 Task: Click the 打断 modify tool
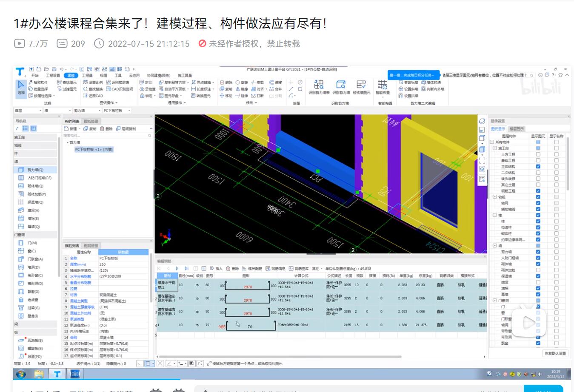257,96
